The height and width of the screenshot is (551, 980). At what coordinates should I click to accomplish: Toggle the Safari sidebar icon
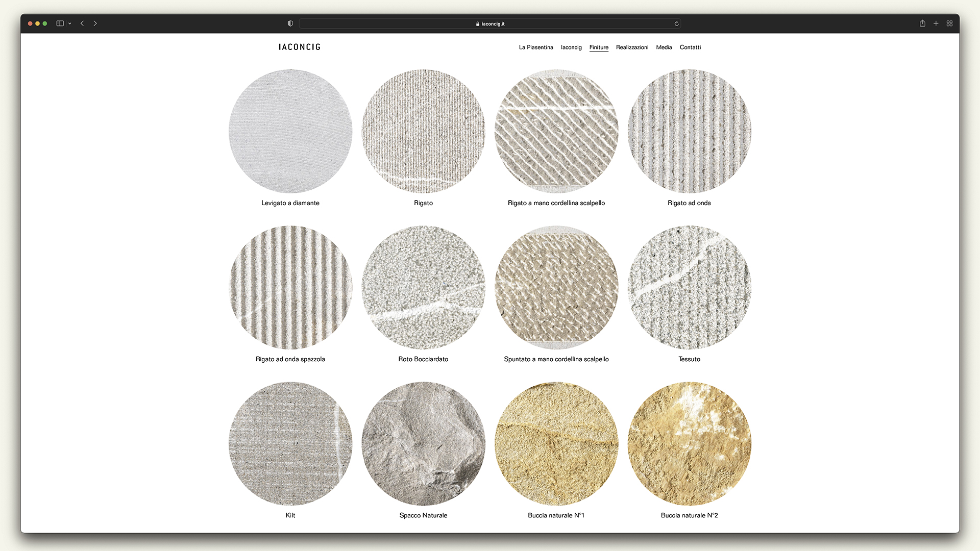[60, 23]
